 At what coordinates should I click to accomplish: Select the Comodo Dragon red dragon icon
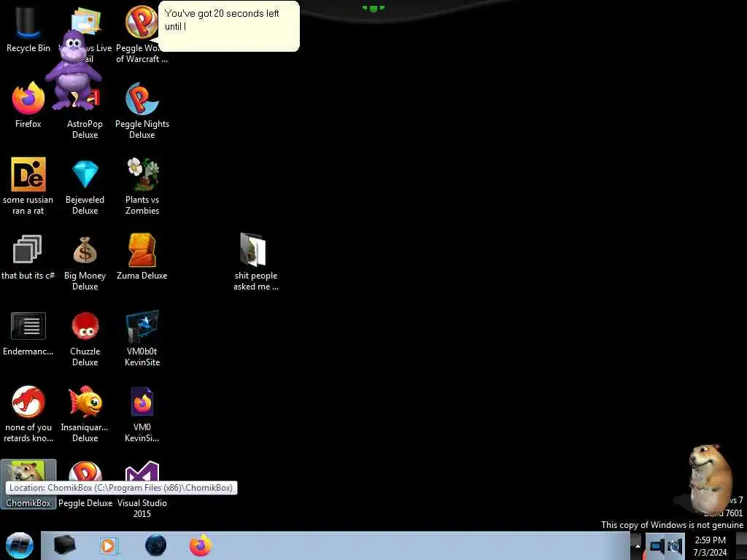28,413
